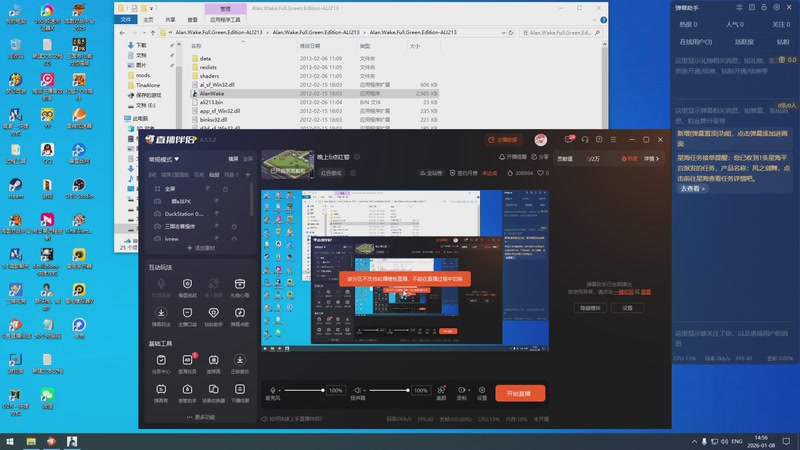
Task: Open File Explorer from the taskbar
Action: 31,441
